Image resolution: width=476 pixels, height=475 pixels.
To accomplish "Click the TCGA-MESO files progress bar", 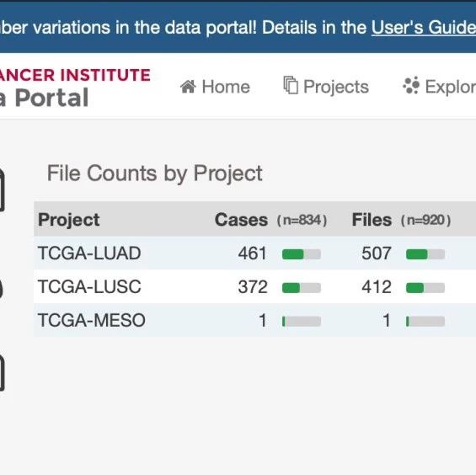I will click(x=425, y=321).
